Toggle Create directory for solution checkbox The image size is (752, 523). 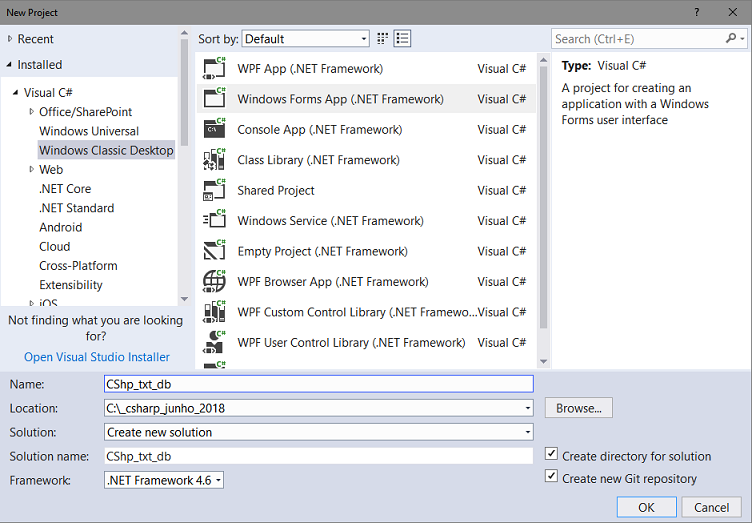click(552, 454)
